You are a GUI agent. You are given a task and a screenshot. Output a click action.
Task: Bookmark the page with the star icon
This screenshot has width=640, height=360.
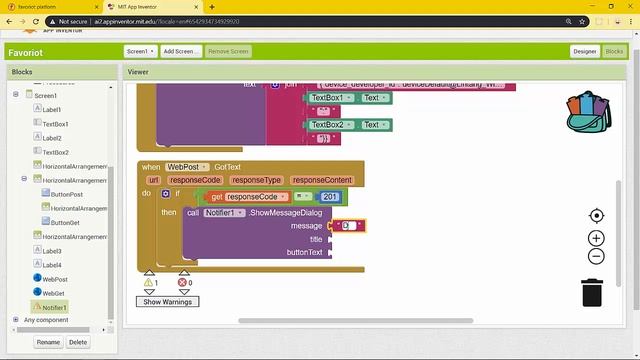582,22
